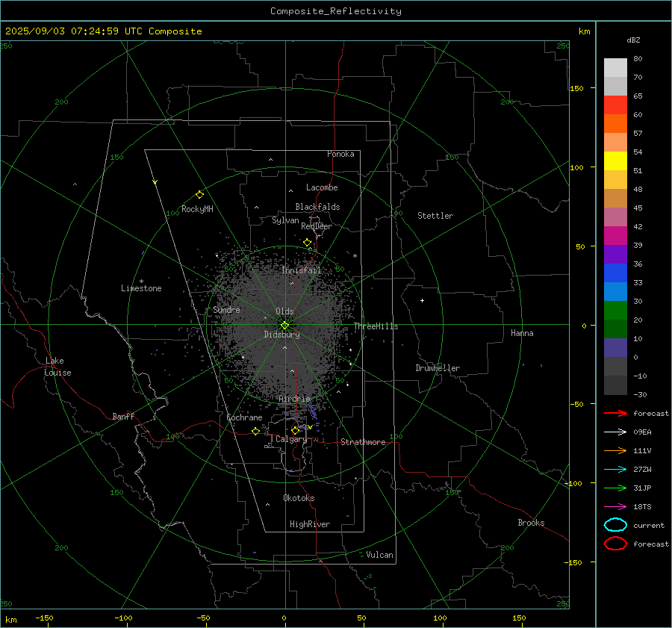
Task: Click the dBZ legend heading
Action: tap(633, 40)
